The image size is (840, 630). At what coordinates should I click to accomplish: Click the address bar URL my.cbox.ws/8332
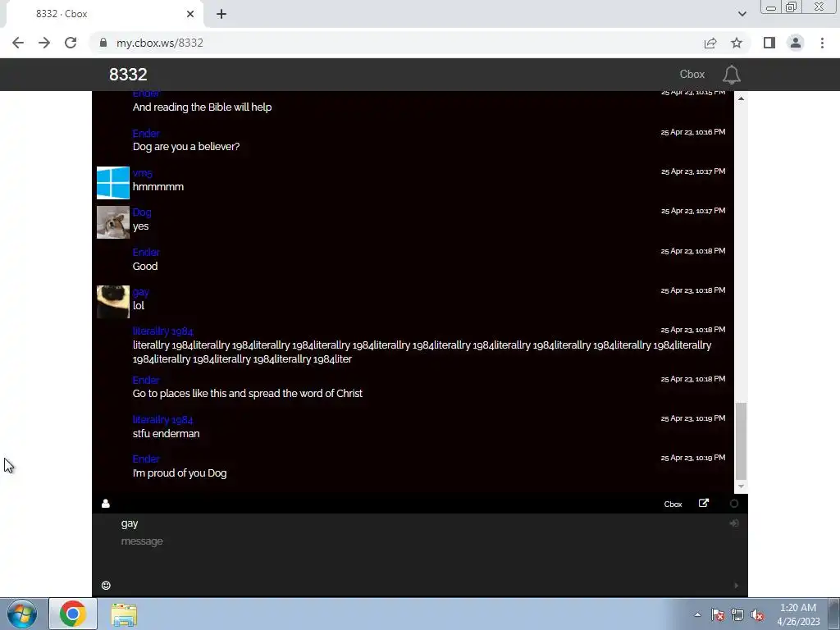pos(160,43)
